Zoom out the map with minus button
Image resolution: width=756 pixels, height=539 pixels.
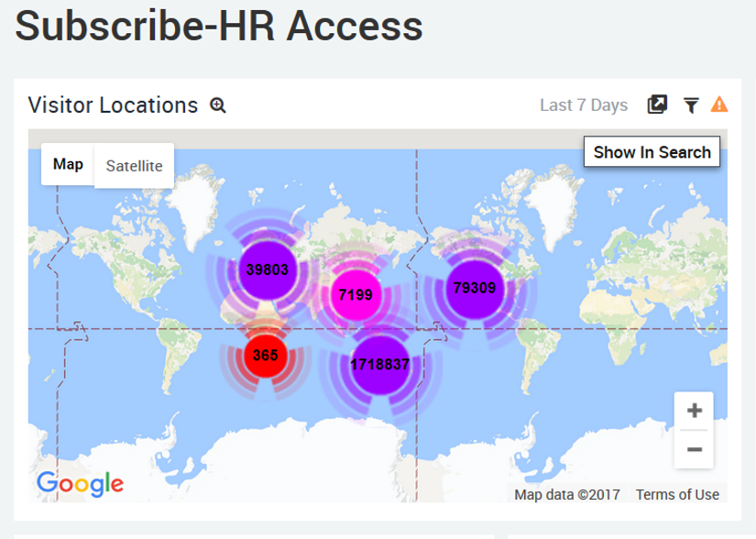tap(694, 449)
